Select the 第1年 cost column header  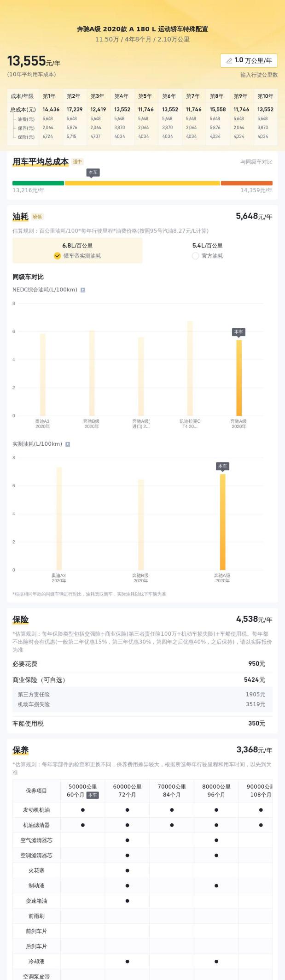49,96
